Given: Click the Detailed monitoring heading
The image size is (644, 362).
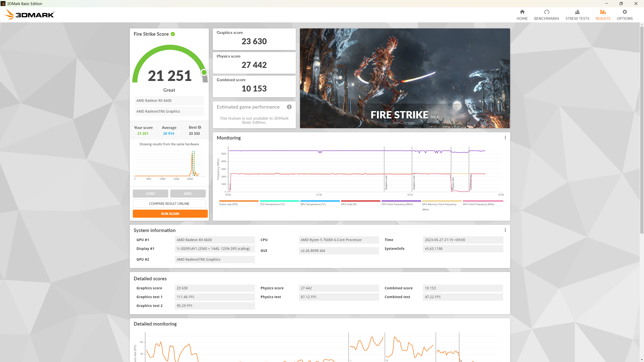Looking at the screenshot, I should [x=155, y=324].
